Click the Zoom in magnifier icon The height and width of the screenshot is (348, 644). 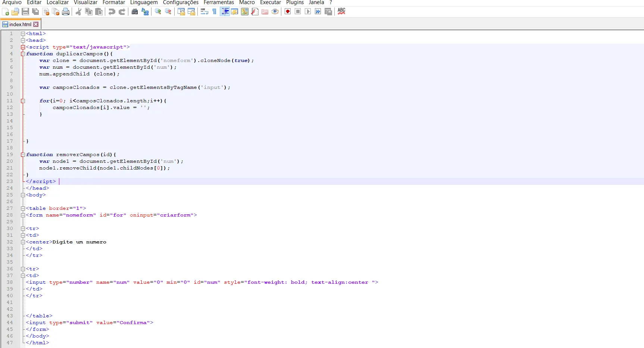coord(158,12)
